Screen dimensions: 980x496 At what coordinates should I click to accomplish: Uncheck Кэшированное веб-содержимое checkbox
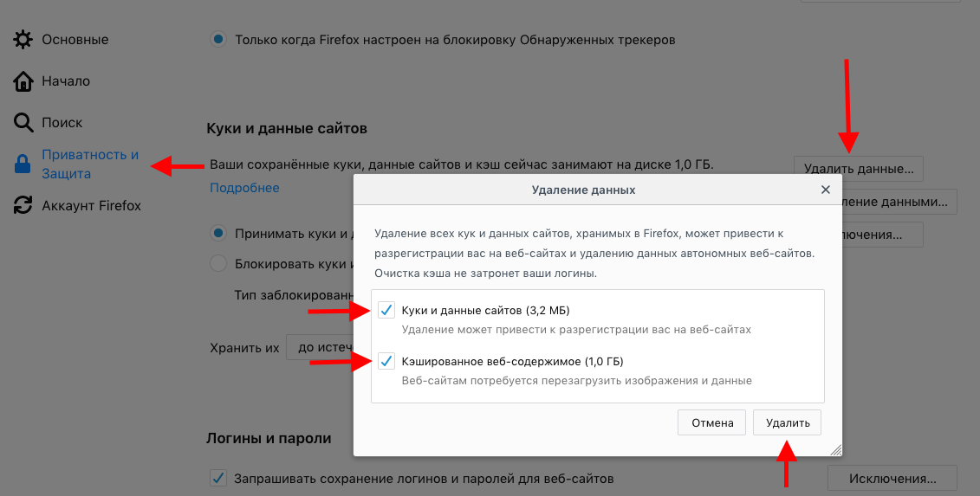click(x=386, y=361)
